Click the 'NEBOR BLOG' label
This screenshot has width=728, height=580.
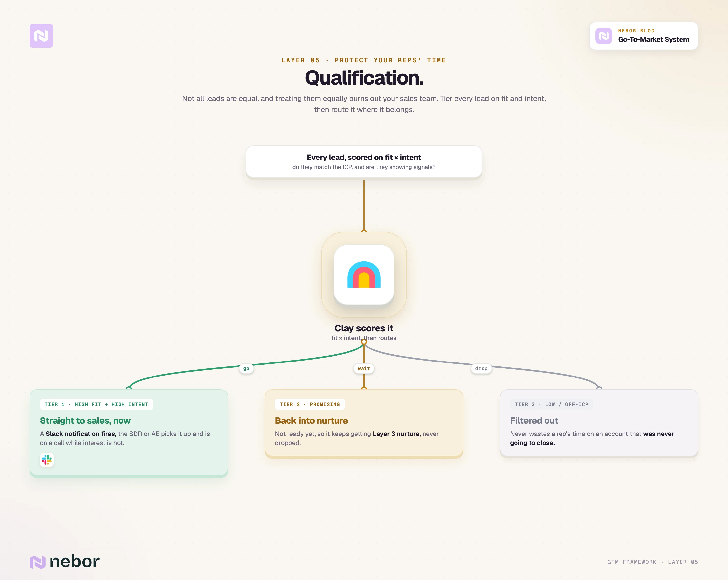pyautogui.click(x=636, y=31)
